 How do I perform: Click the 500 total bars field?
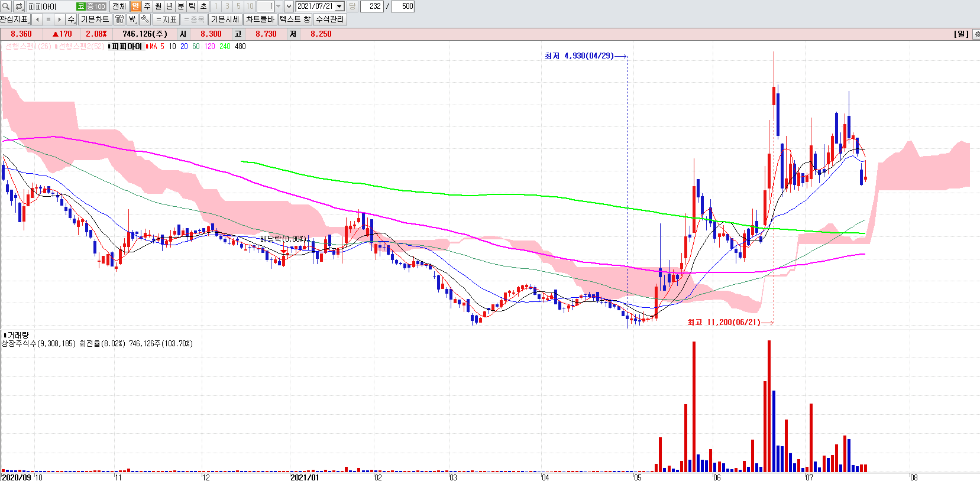coord(403,6)
